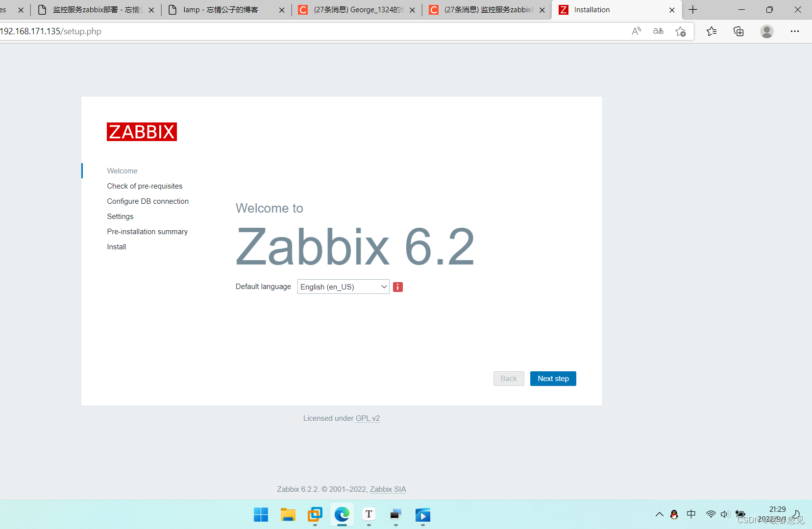Screen dimensions: 812x529
Task: Open the browser profile avatar
Action: tap(767, 31)
